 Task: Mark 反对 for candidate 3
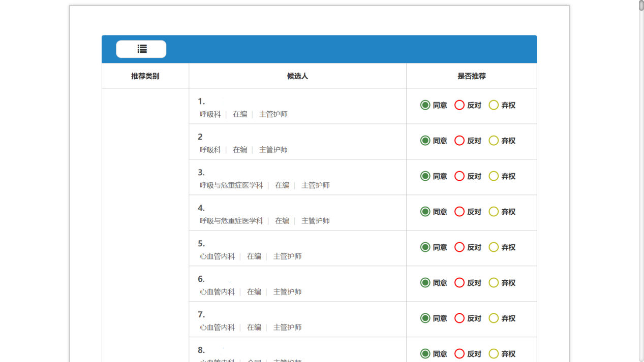(x=459, y=176)
